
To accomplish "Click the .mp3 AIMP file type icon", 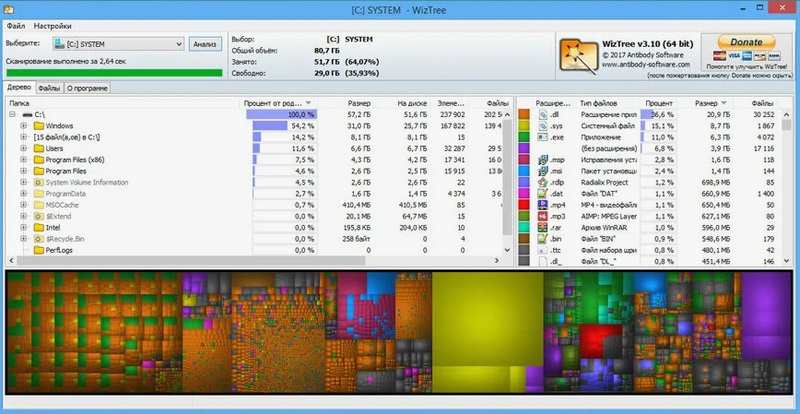I will click(x=544, y=216).
